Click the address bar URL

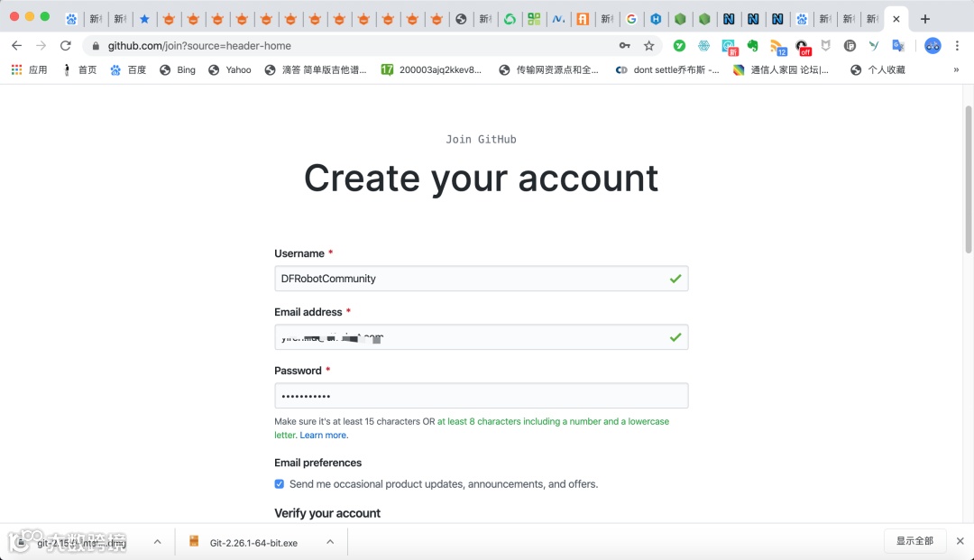199,45
